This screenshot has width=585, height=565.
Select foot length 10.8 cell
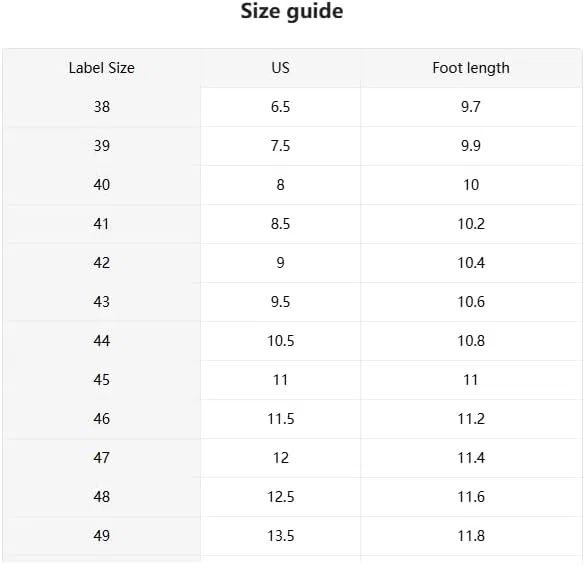tap(471, 341)
